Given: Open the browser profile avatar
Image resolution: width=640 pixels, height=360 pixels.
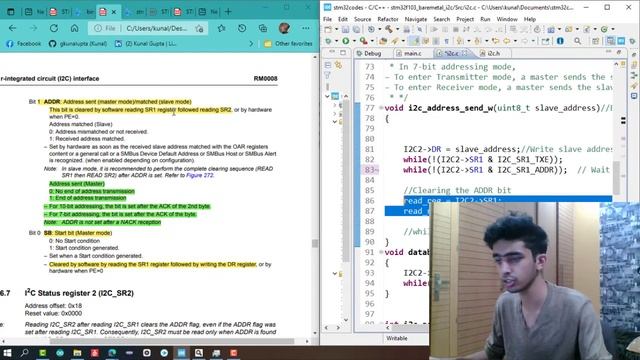Looking at the screenshot, I should click(x=284, y=28).
